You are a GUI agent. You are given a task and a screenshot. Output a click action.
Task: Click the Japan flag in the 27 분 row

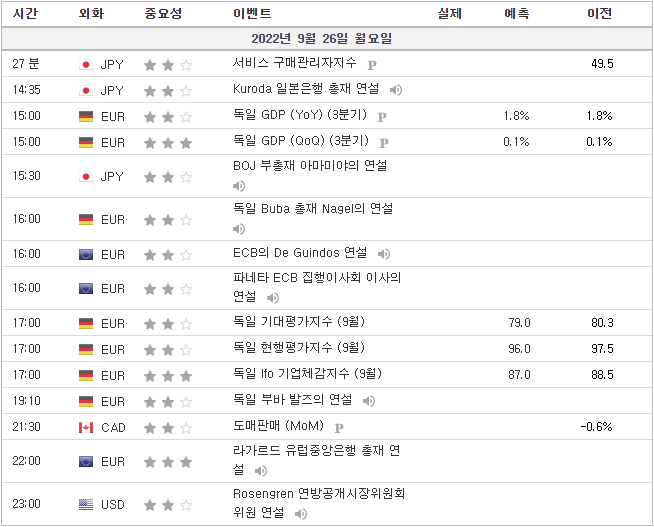[x=86, y=65]
